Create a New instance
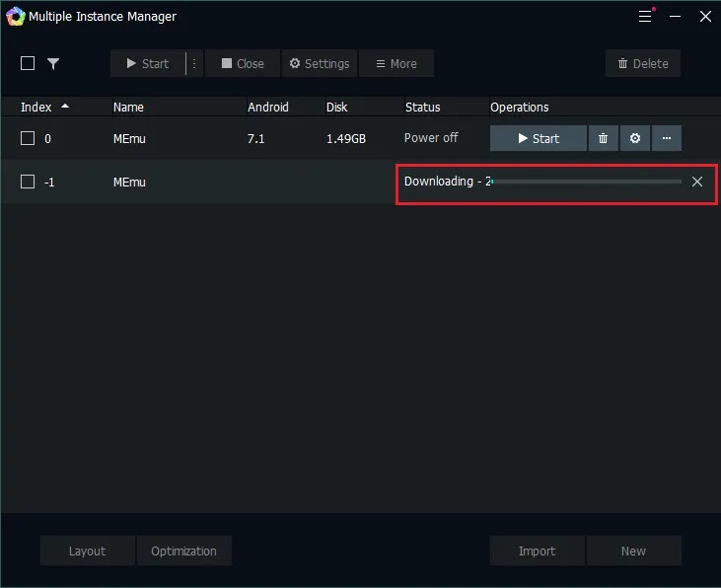 (633, 551)
